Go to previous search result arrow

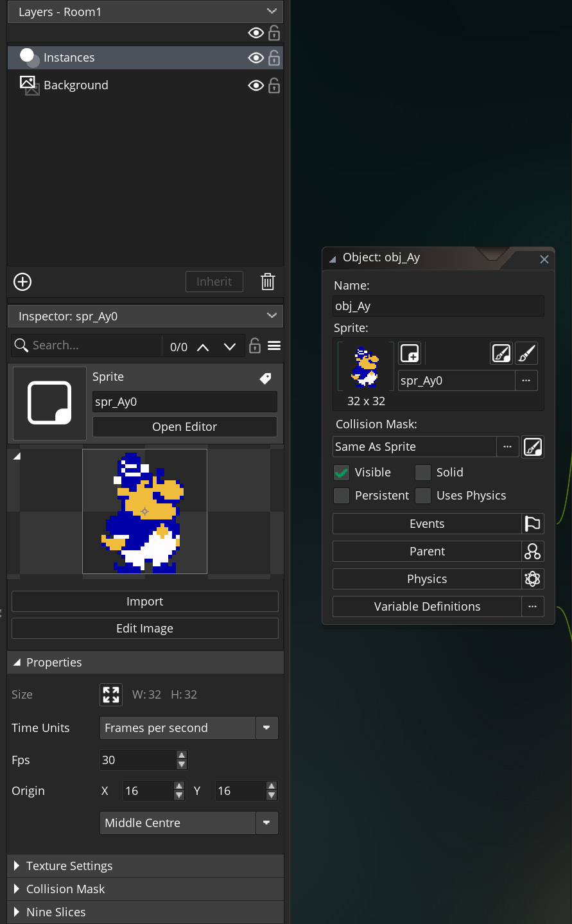pyautogui.click(x=203, y=347)
